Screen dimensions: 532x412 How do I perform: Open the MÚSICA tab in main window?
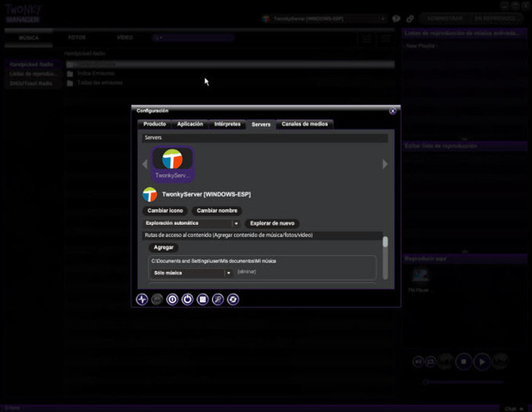click(28, 38)
